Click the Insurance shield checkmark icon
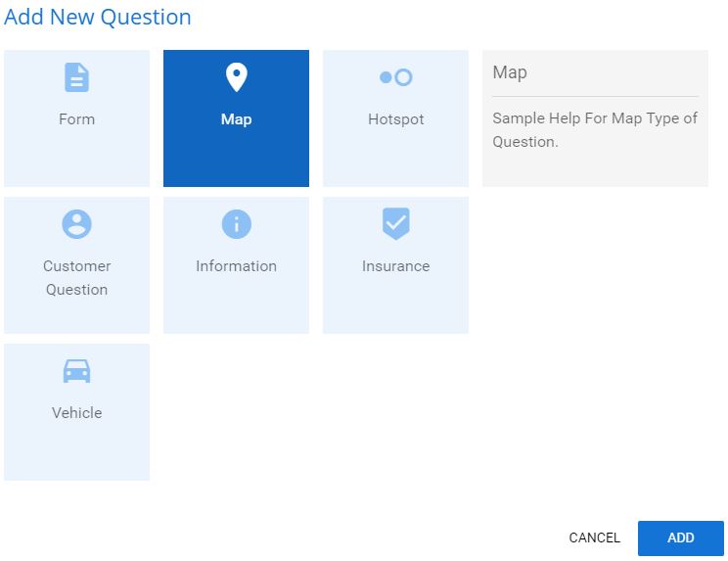 click(395, 224)
